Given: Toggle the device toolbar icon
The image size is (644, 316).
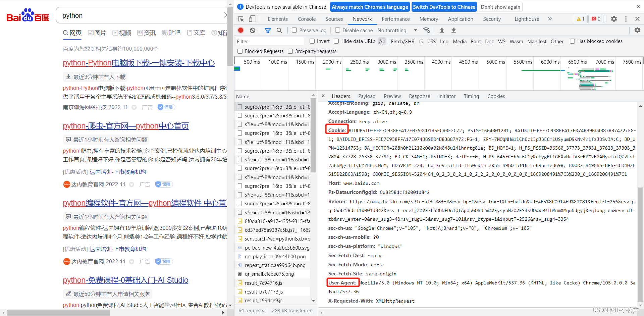Looking at the screenshot, I should click(252, 19).
